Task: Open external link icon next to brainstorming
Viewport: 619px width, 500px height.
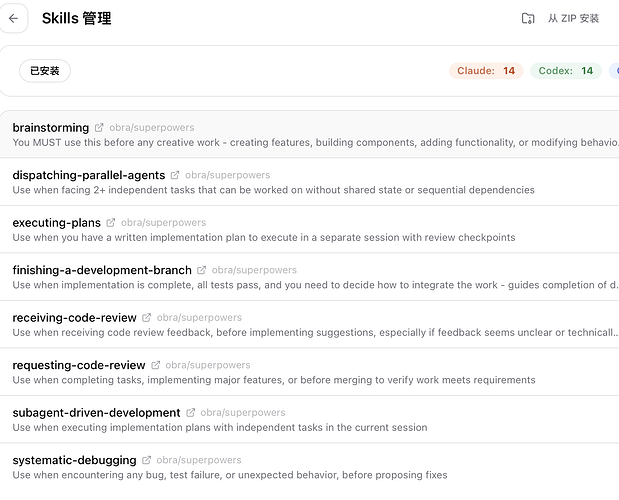Action: [x=99, y=127]
